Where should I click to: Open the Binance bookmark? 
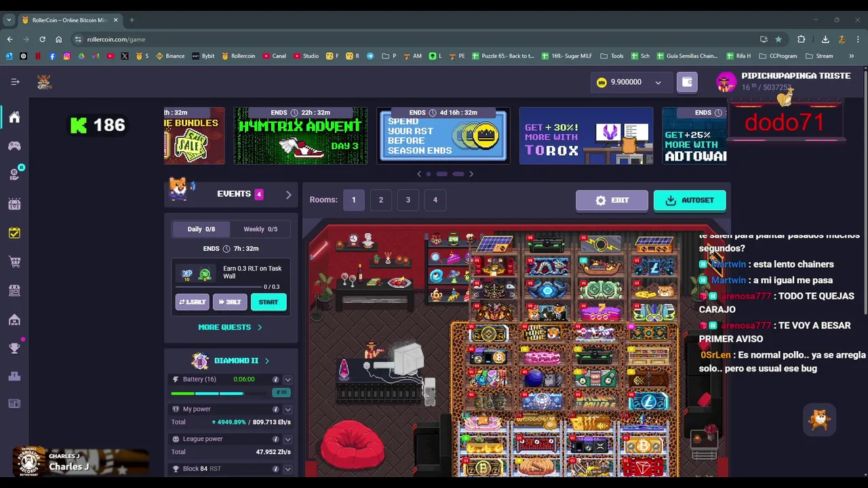tap(170, 56)
